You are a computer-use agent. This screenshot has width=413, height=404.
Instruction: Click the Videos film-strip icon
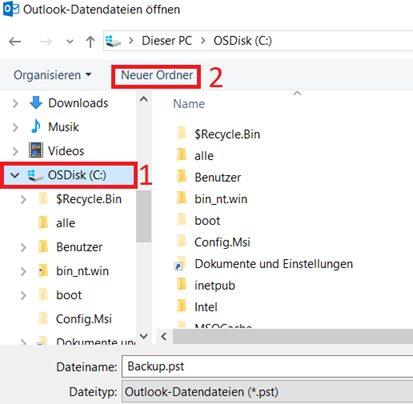pyautogui.click(x=36, y=150)
